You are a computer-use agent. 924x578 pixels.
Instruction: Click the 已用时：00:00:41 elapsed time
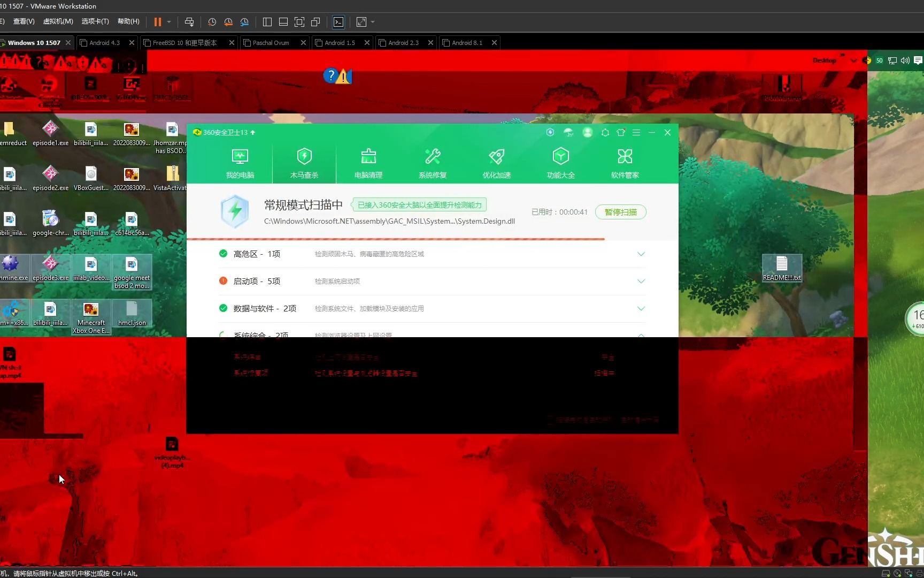(559, 212)
